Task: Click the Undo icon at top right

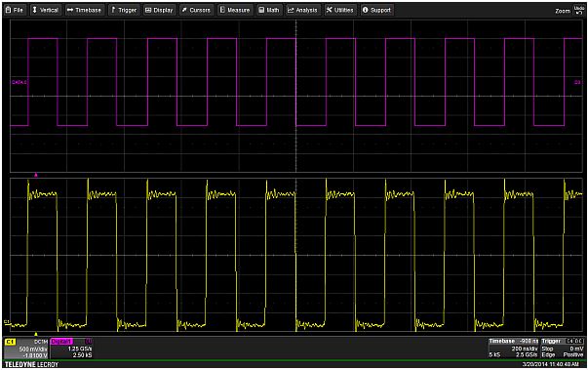Action: click(x=579, y=10)
